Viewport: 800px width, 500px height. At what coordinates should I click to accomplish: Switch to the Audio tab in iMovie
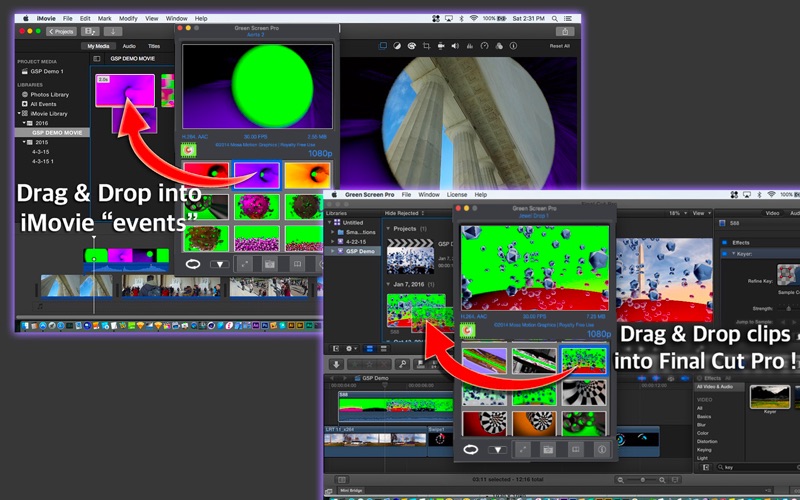click(129, 46)
